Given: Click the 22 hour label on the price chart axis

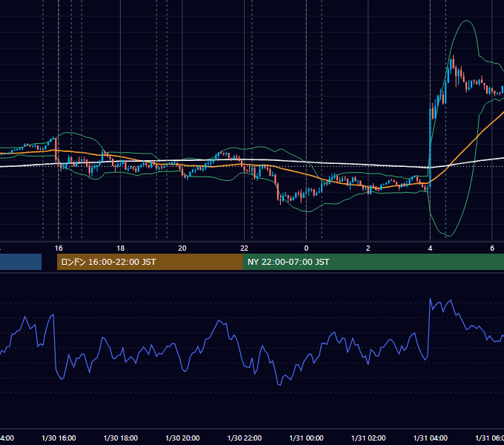Looking at the screenshot, I should pyautogui.click(x=245, y=248).
